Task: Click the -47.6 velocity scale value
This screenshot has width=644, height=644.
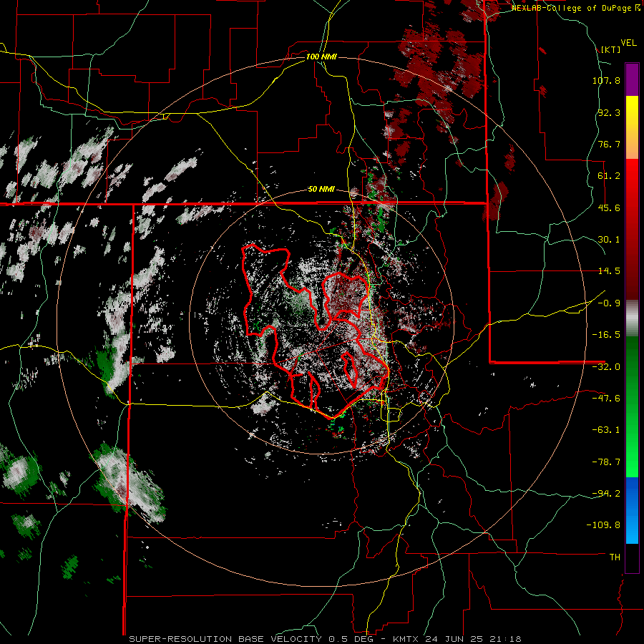Action: click(x=606, y=399)
